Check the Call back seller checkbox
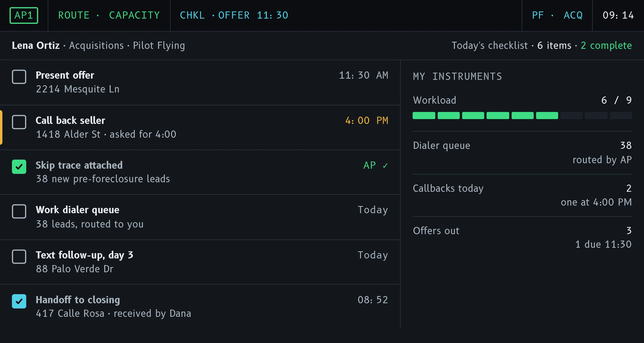Screen dimensions: 644x343 click(19, 122)
